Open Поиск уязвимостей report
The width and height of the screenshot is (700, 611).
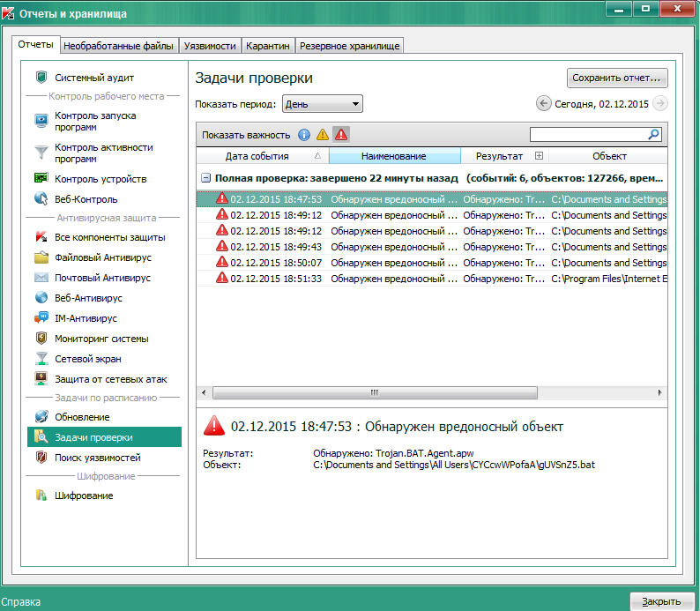[x=97, y=458]
